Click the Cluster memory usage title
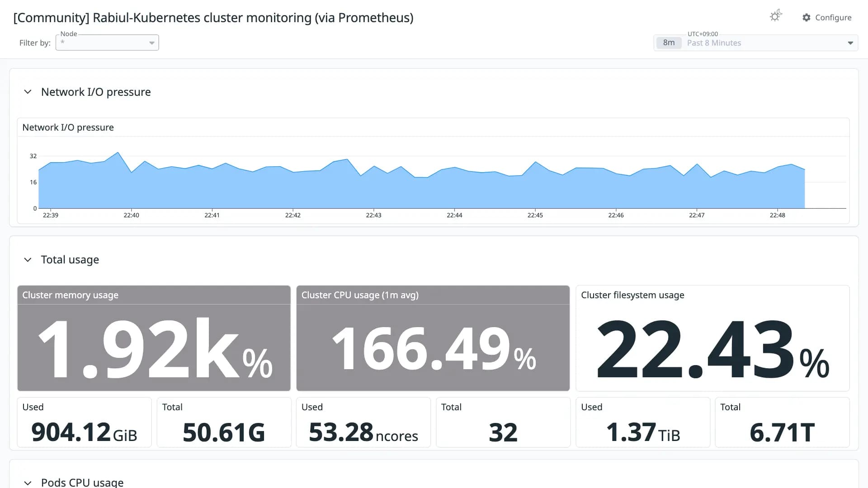 70,295
